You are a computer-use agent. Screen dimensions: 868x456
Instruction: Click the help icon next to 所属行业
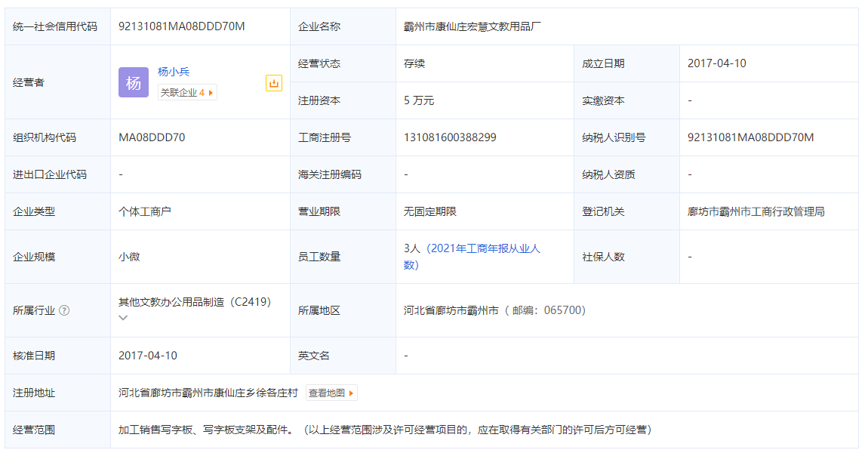[64, 310]
